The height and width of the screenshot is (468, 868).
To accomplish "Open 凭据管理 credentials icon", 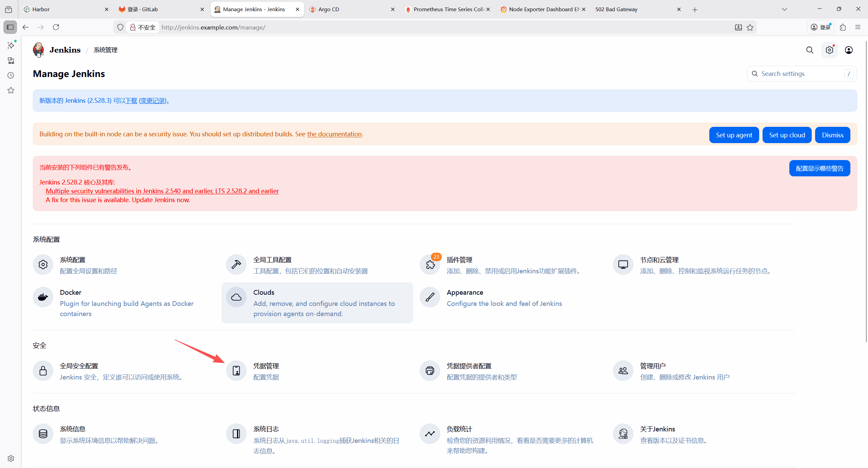I will (236, 371).
